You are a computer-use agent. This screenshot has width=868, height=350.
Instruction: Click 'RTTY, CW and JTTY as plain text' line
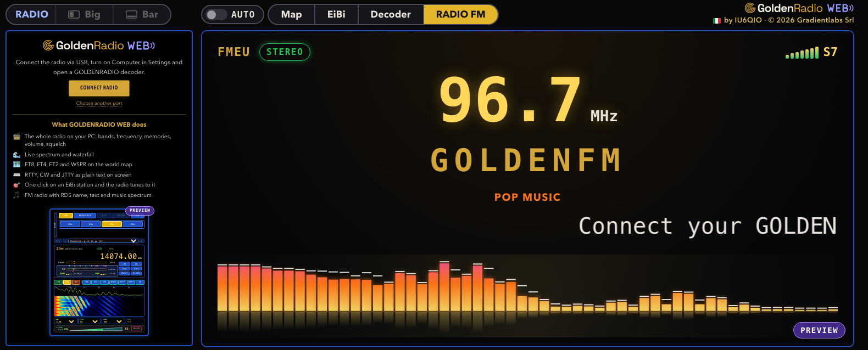[x=78, y=175]
